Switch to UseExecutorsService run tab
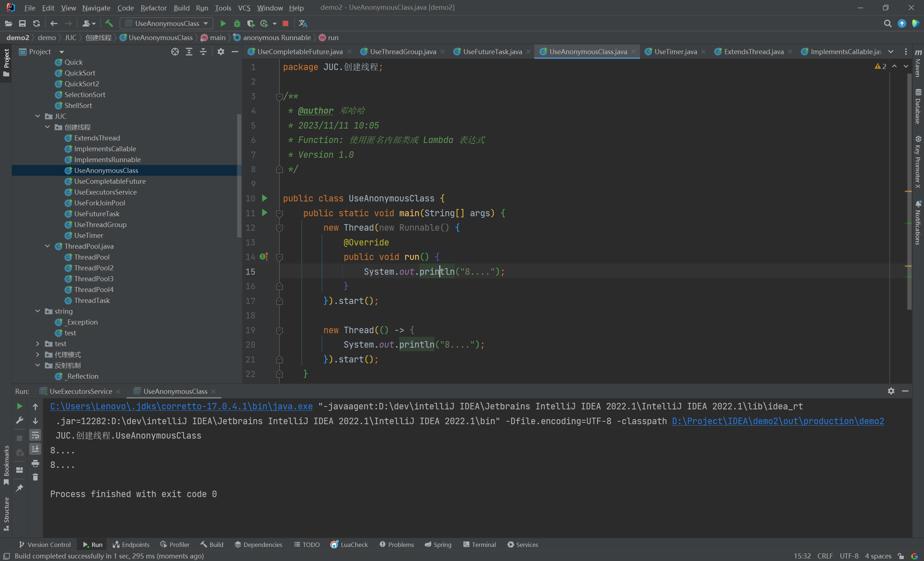This screenshot has width=924, height=561. tap(80, 391)
